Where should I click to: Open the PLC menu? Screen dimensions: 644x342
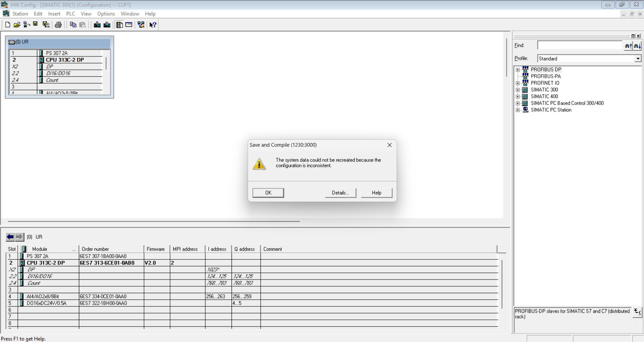(71, 14)
